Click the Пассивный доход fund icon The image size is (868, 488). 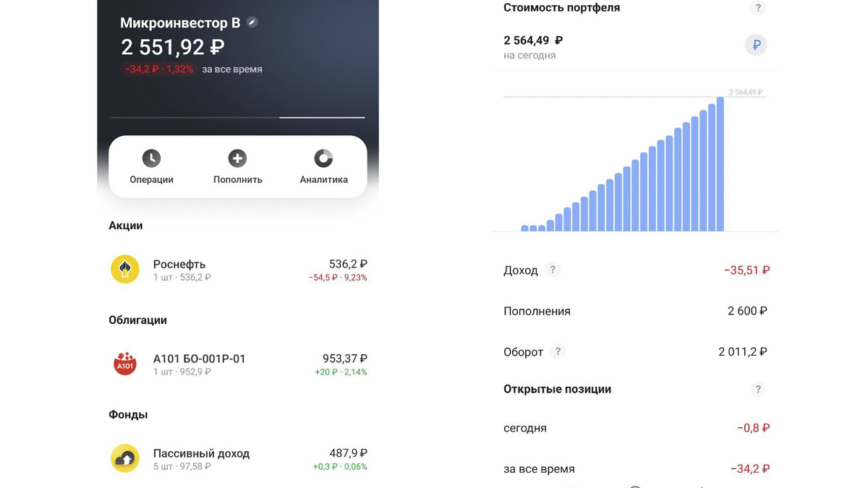[124, 458]
